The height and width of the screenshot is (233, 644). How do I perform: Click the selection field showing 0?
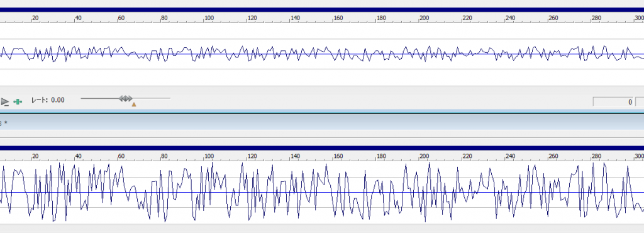pos(613,102)
